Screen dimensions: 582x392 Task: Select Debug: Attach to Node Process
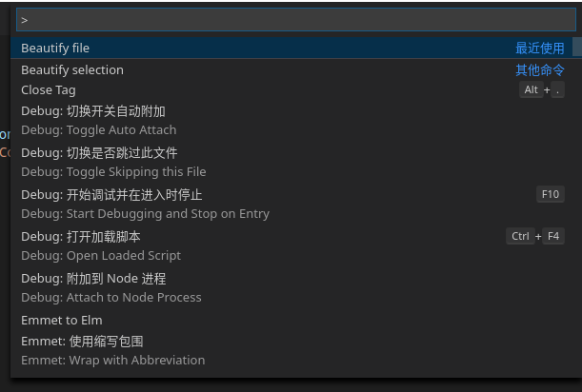point(110,287)
